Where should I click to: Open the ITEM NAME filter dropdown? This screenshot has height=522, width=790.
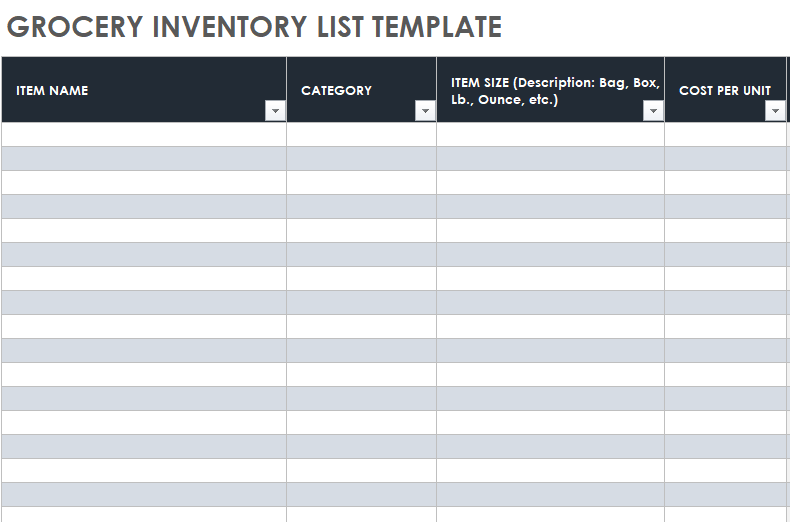click(x=275, y=111)
